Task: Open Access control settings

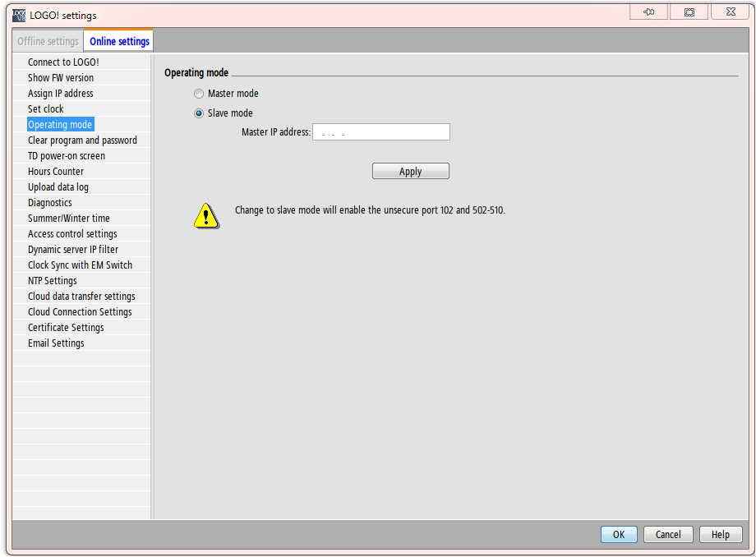Action: (x=72, y=233)
